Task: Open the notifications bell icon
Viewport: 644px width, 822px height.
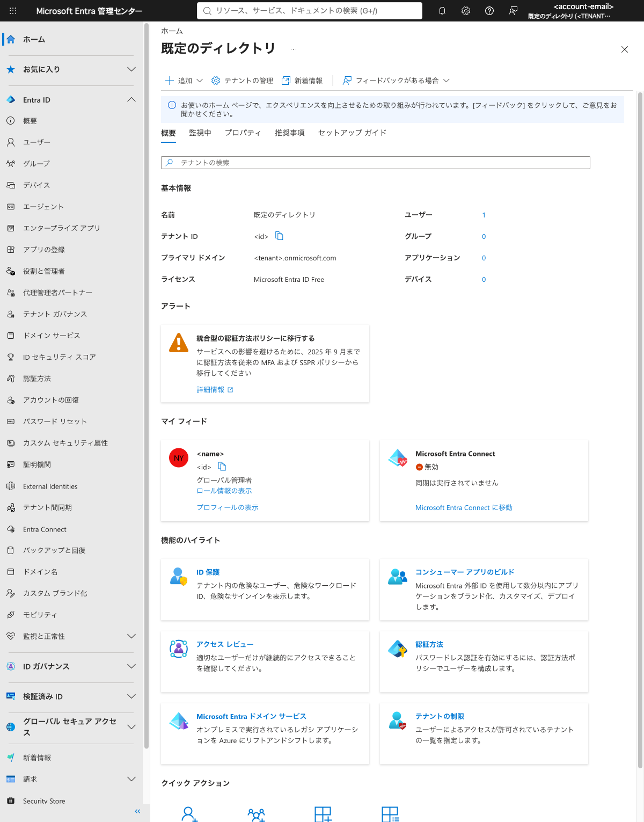Action: point(442,11)
